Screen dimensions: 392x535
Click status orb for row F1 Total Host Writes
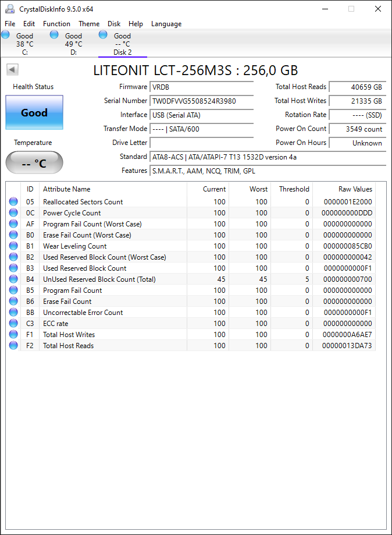point(13,334)
